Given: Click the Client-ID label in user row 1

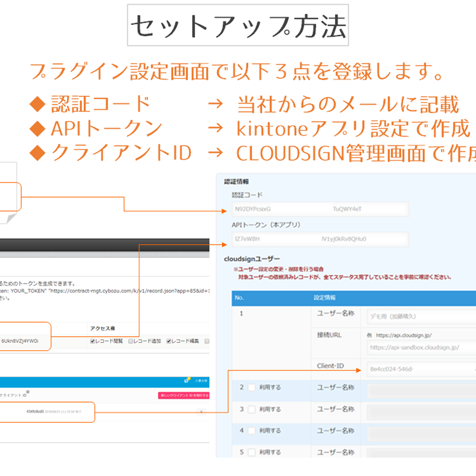Looking at the screenshot, I should [330, 366].
